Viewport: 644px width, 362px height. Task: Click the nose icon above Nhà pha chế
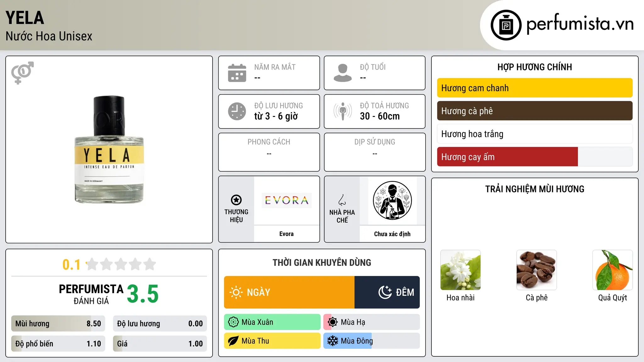tap(342, 200)
